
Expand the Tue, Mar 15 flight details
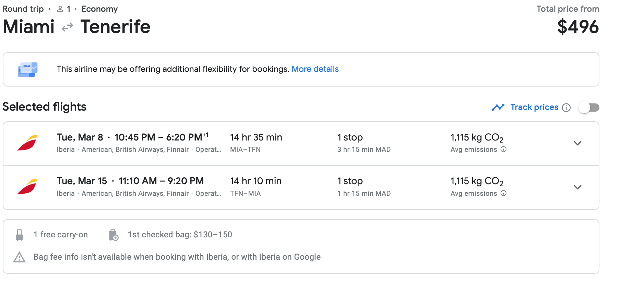coord(577,187)
